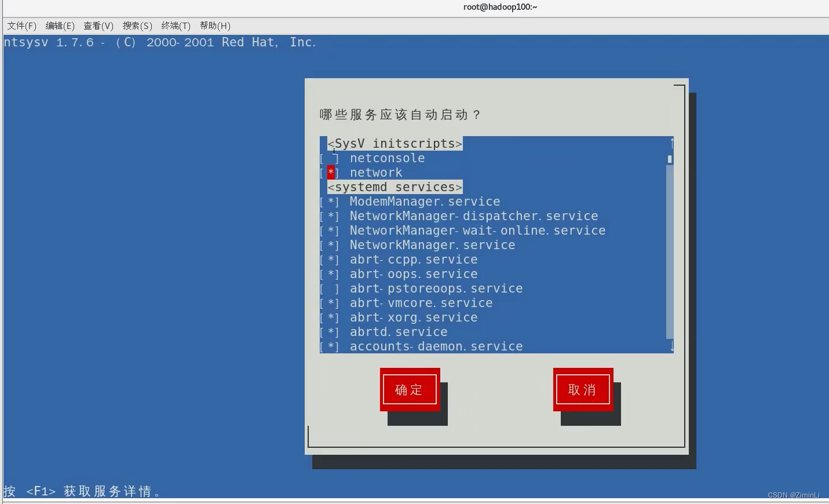Toggle NetworkManager-wait-online.service checkbox
Screen dimensions: 829x504
coord(330,231)
